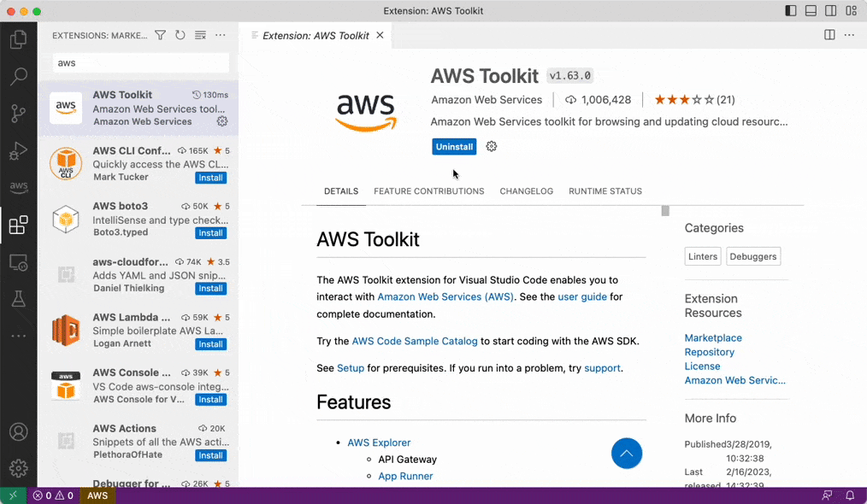Toggle primary side bar in title bar
The image size is (867, 504).
coord(791,10)
